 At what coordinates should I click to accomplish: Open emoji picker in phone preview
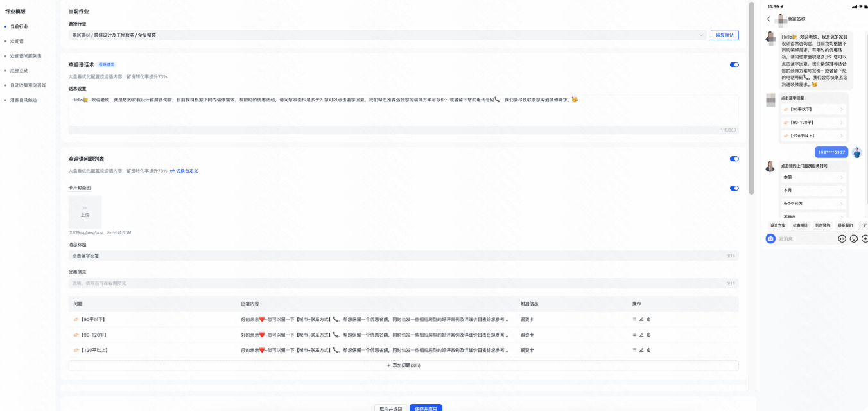click(x=854, y=239)
